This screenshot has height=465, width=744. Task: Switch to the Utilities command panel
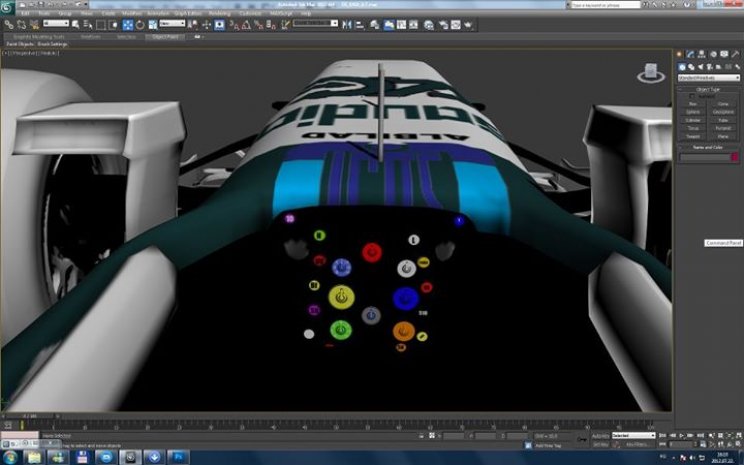pos(735,55)
